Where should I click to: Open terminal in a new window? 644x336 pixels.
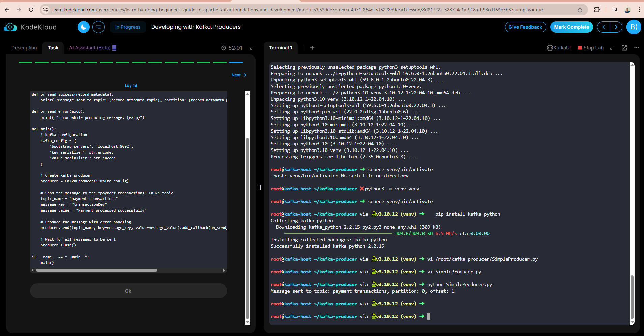[x=624, y=48]
